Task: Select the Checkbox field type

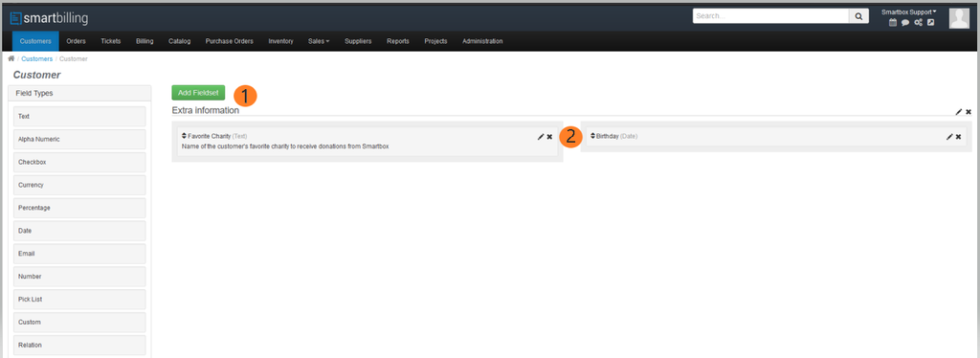Action: pos(79,162)
